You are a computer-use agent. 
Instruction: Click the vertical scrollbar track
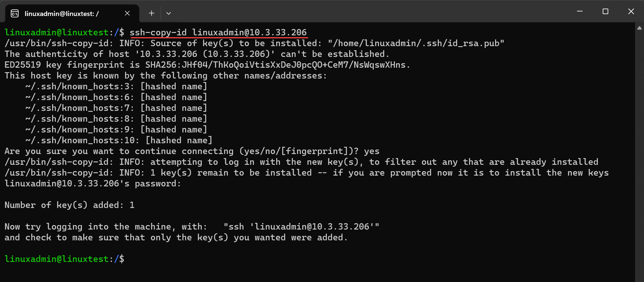[x=639, y=149]
